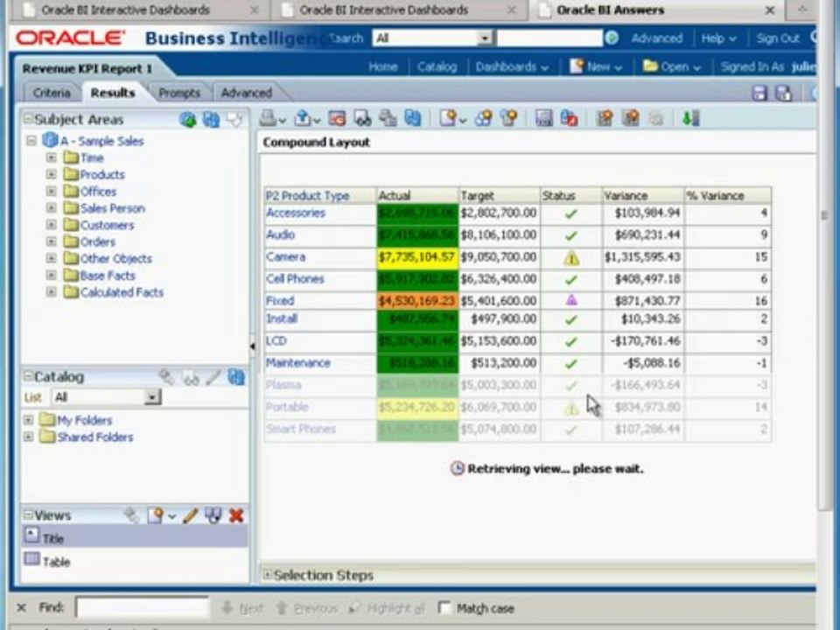
Task: Expand the Calculated Facts folder
Action: (x=51, y=292)
